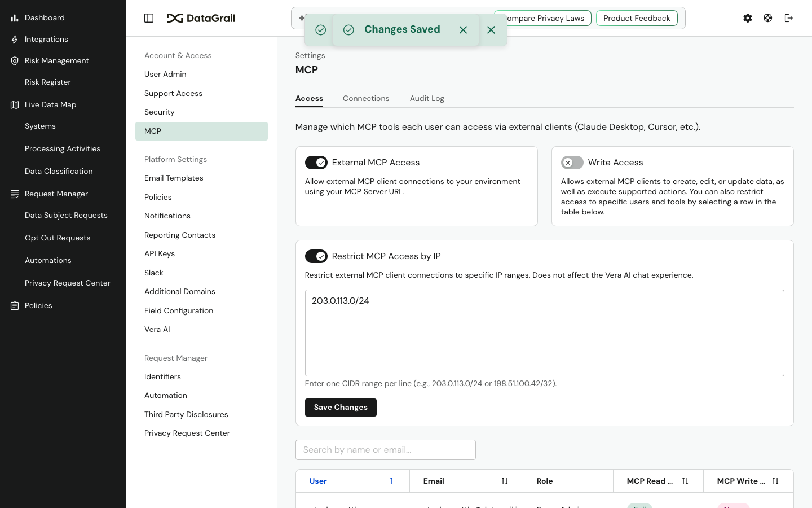The image size is (812, 508).
Task: Go to Data Subject Requests
Action: click(66, 215)
